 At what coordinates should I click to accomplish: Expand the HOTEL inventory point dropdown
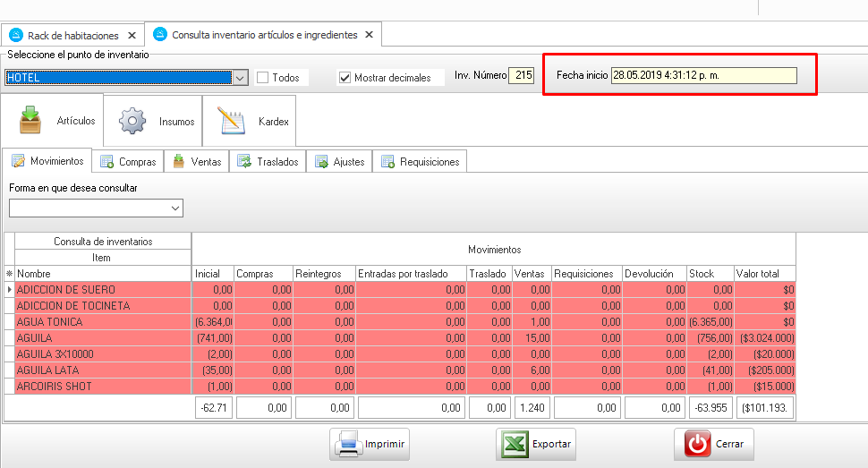click(240, 78)
